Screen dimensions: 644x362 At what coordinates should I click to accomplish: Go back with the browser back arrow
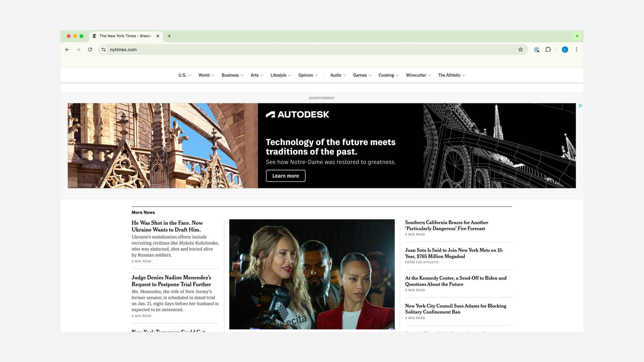(x=67, y=50)
